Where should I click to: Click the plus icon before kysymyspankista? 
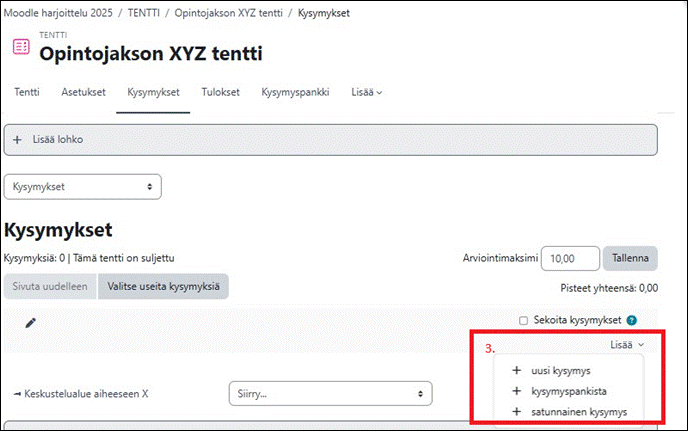(x=516, y=391)
